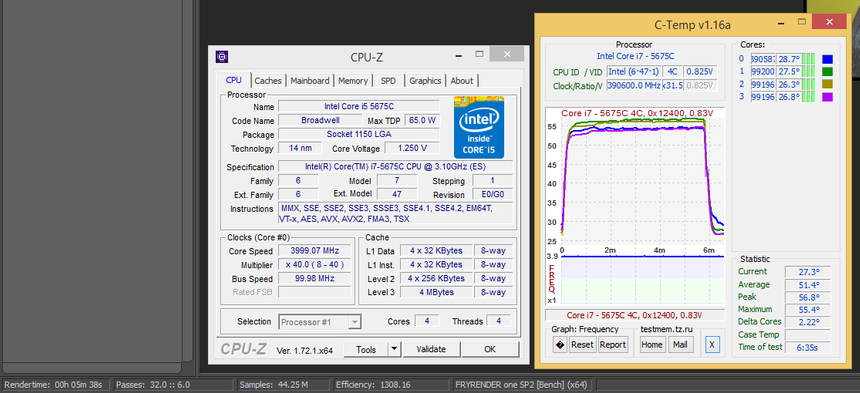Click core 2 temperature 26.3°

(789, 84)
